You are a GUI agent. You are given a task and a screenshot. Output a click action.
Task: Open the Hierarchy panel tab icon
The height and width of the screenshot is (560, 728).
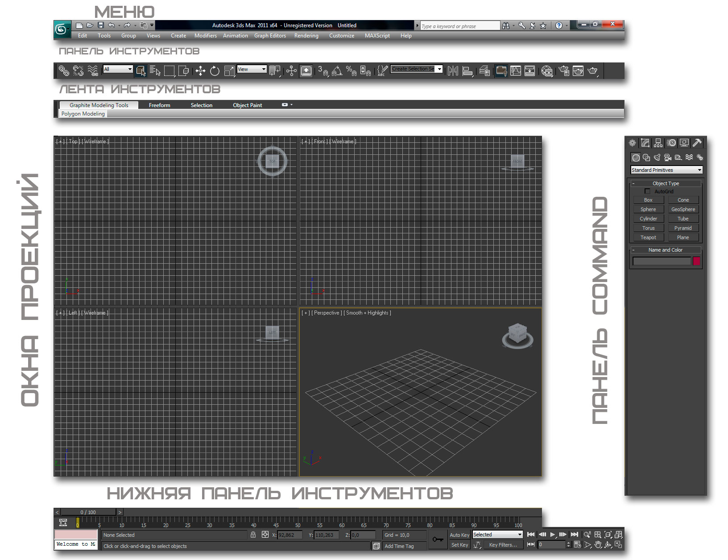coord(658,143)
